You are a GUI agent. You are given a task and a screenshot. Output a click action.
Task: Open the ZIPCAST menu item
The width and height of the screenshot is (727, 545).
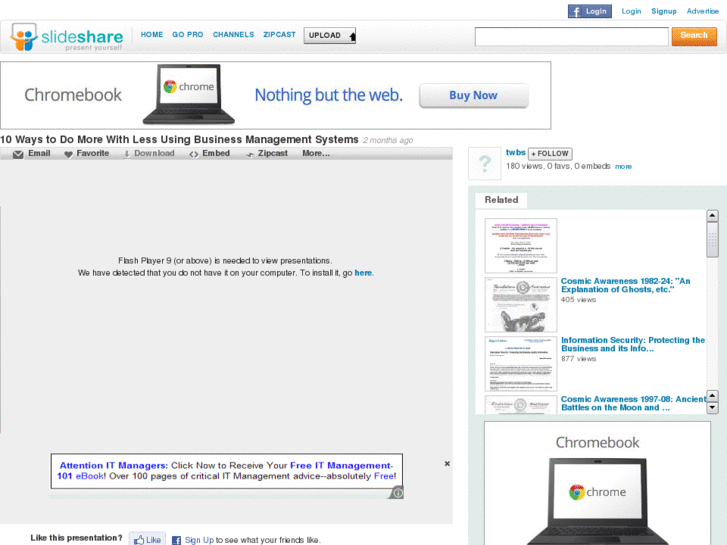[279, 35]
